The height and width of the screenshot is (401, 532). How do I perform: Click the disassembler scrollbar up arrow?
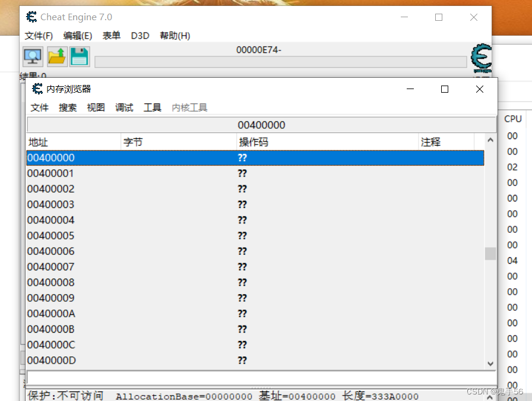tap(490, 140)
